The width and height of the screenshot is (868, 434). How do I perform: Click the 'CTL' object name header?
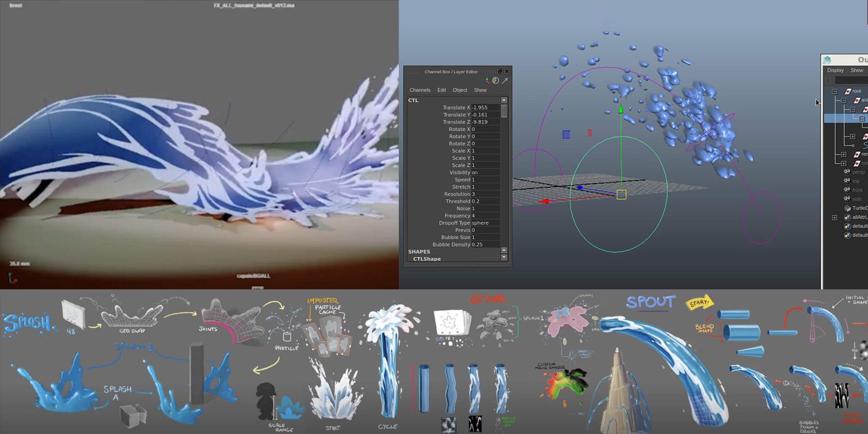pos(413,100)
